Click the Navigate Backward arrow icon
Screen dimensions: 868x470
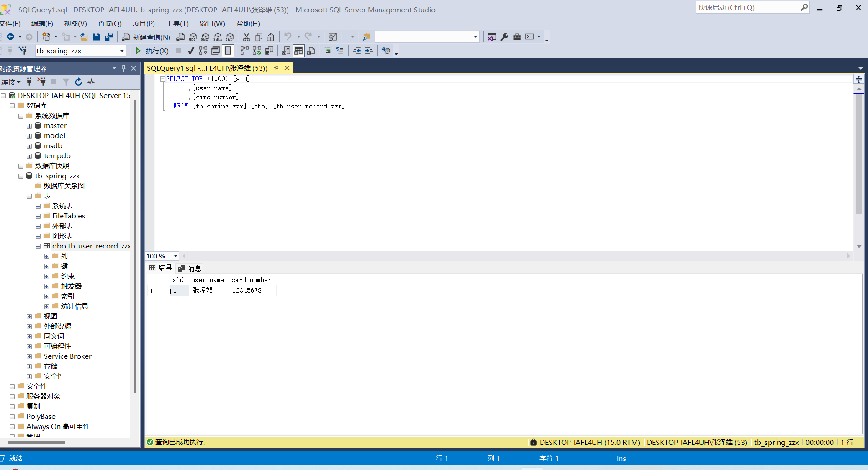10,37
